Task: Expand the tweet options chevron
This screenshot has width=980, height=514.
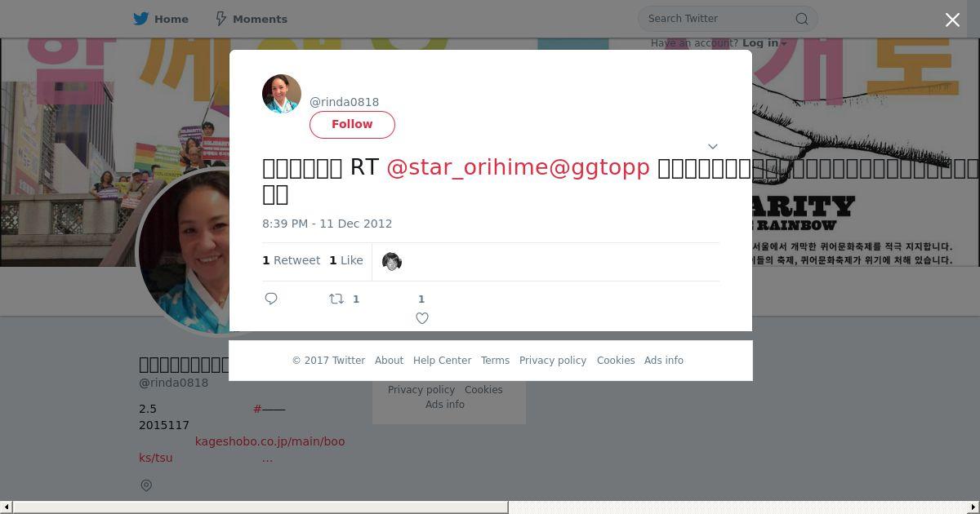Action: click(712, 146)
